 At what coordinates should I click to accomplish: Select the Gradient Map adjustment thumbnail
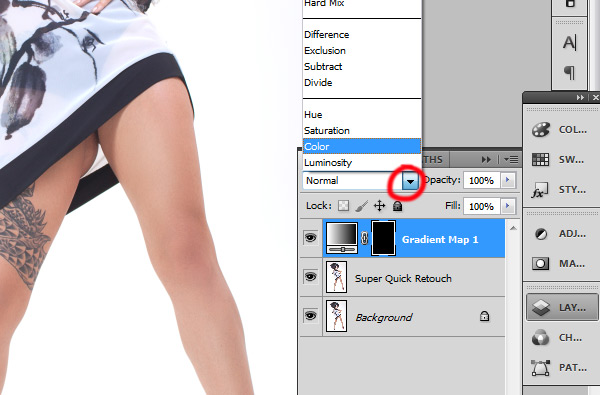click(342, 238)
